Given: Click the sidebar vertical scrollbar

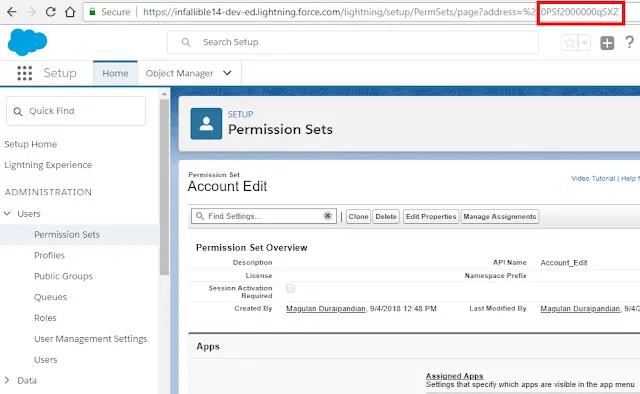Looking at the screenshot, I should tap(164, 187).
